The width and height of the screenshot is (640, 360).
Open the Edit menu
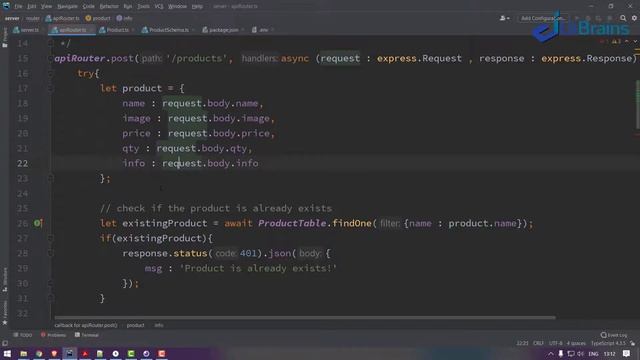pos(31,6)
